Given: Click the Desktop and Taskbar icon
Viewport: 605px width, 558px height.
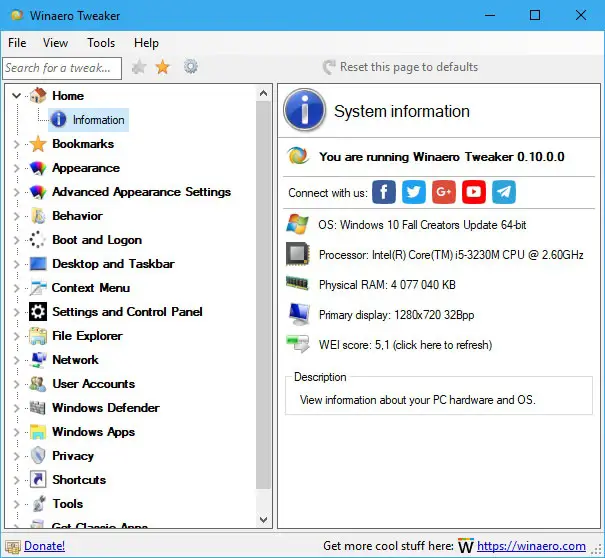Looking at the screenshot, I should pyautogui.click(x=38, y=264).
